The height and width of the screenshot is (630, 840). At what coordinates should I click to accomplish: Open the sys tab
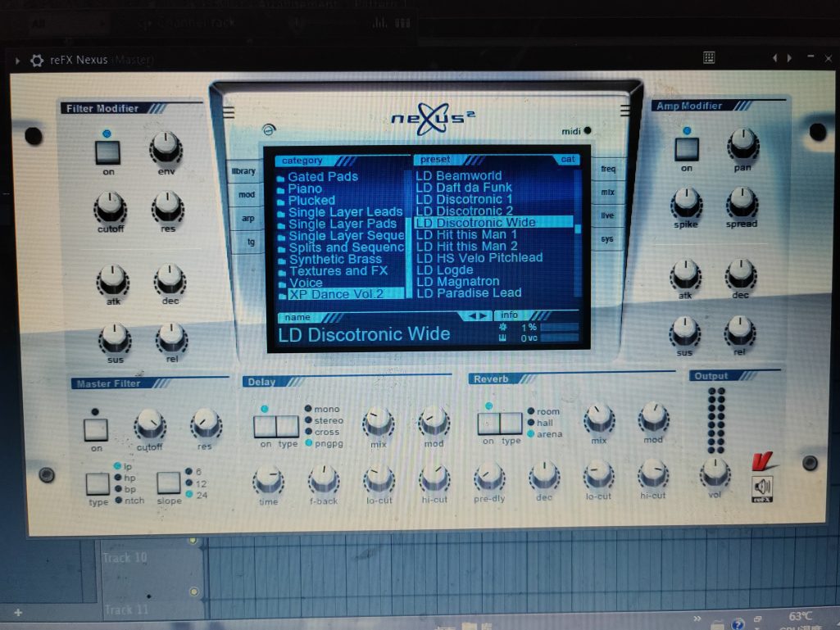tap(606, 239)
